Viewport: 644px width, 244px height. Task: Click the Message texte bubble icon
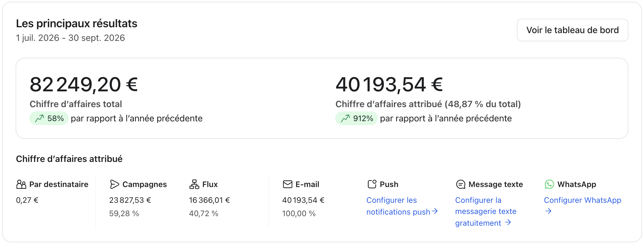[460, 185]
